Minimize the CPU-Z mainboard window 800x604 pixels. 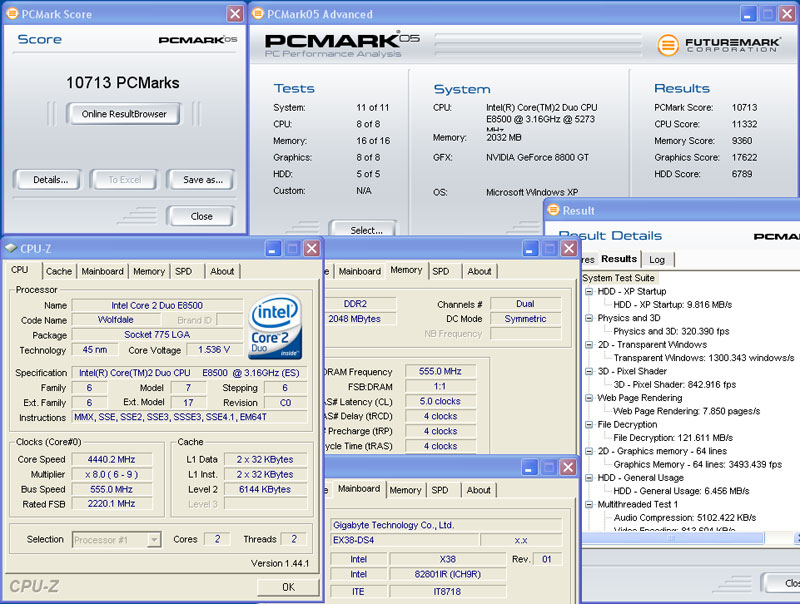coord(529,467)
